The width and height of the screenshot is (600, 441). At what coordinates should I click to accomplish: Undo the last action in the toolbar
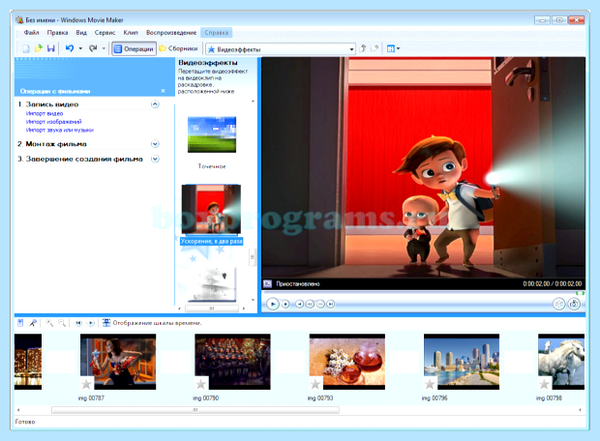69,49
